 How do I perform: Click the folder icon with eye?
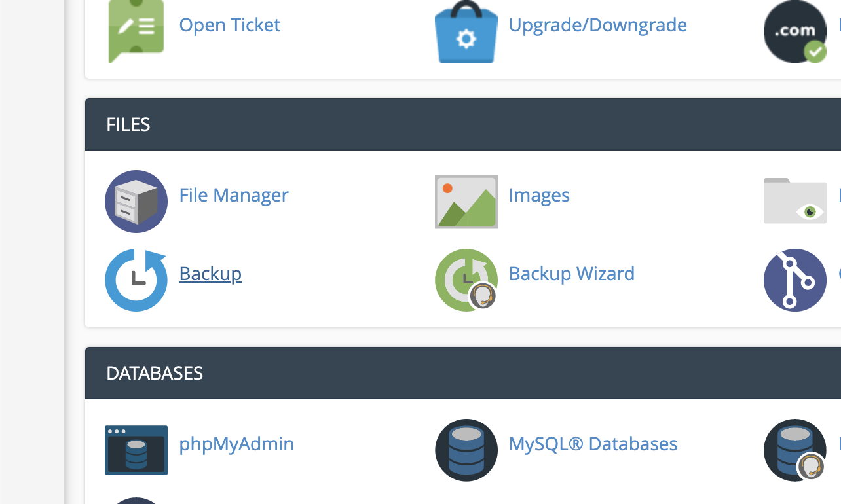[x=794, y=202]
